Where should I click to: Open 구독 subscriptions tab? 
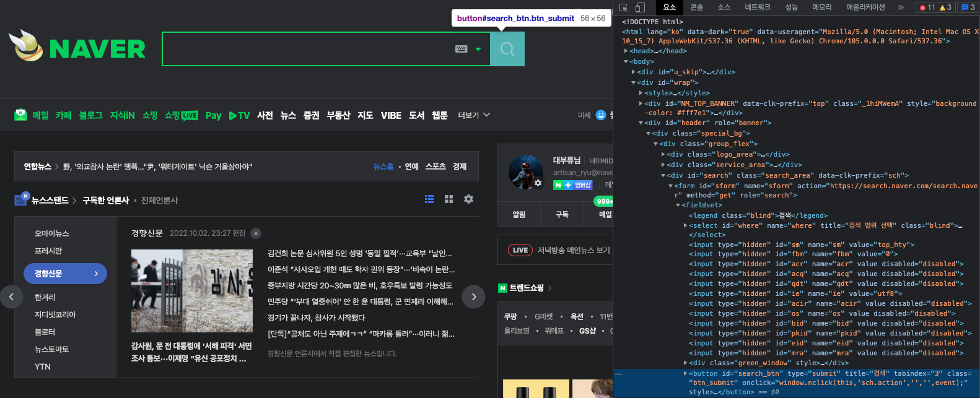(562, 214)
